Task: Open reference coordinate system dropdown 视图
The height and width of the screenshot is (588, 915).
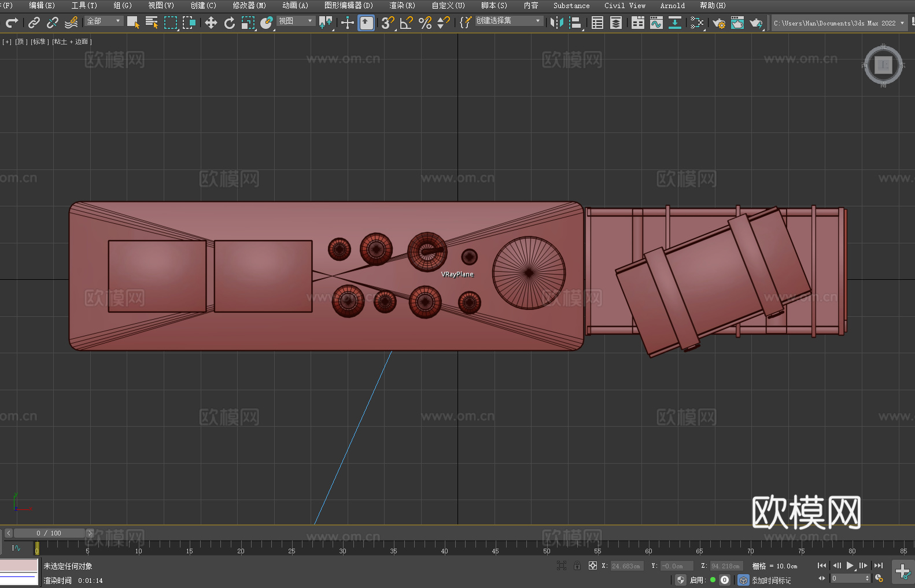Action: (296, 21)
